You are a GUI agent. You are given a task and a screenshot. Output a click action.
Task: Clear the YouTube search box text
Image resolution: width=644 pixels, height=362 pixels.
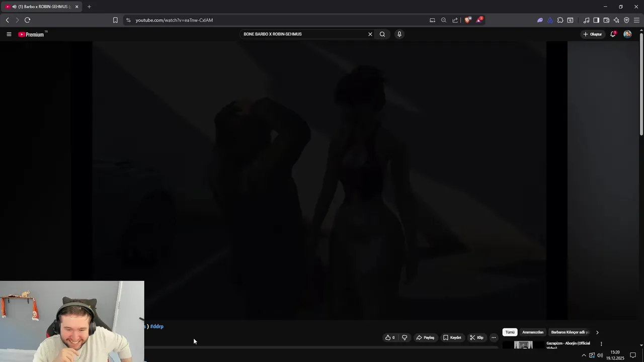click(370, 34)
